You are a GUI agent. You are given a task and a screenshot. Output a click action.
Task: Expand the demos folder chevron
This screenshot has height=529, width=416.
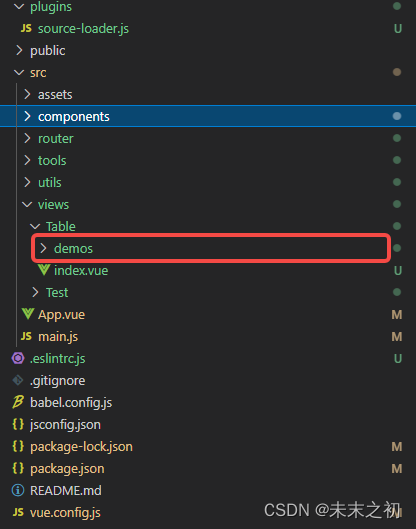(x=43, y=248)
